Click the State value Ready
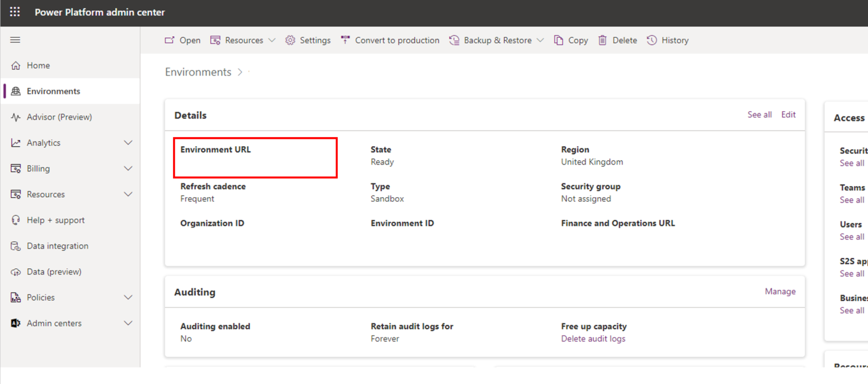The height and width of the screenshot is (384, 868). coord(383,162)
